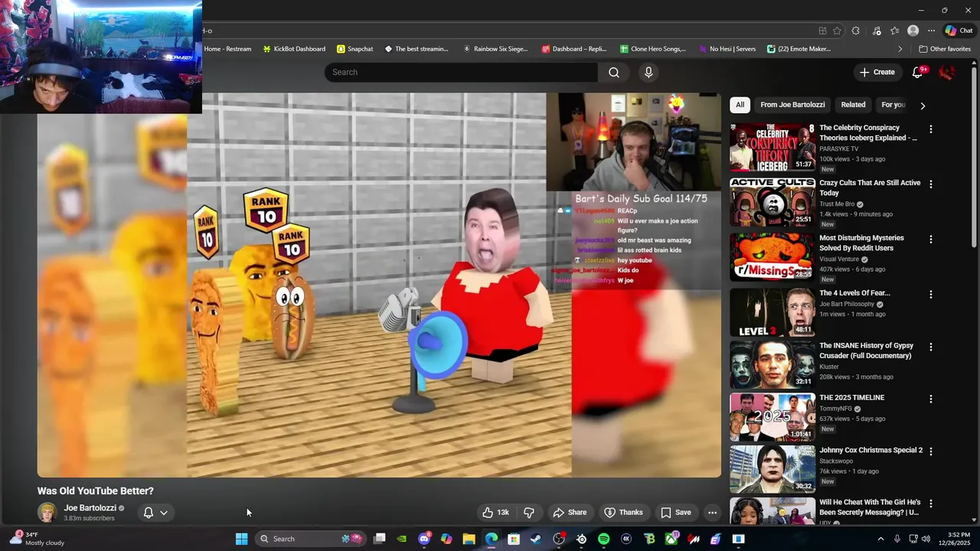Open KickBot Dashboard bookmark

click(x=294, y=49)
